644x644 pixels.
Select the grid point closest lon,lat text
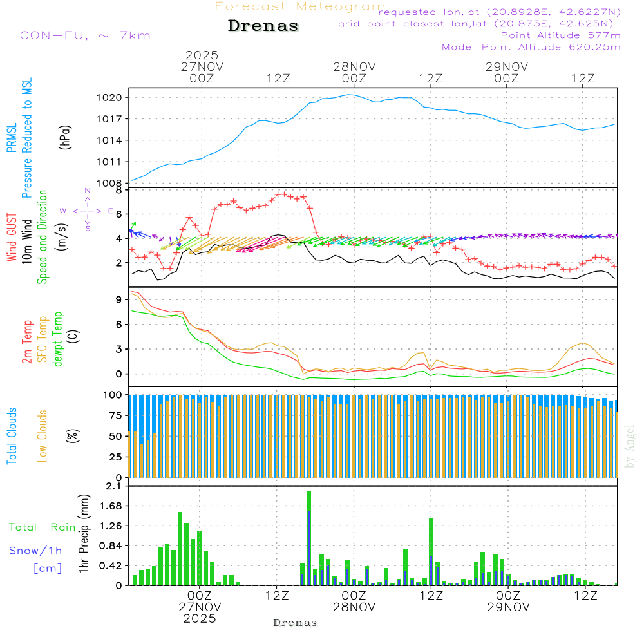click(x=480, y=24)
